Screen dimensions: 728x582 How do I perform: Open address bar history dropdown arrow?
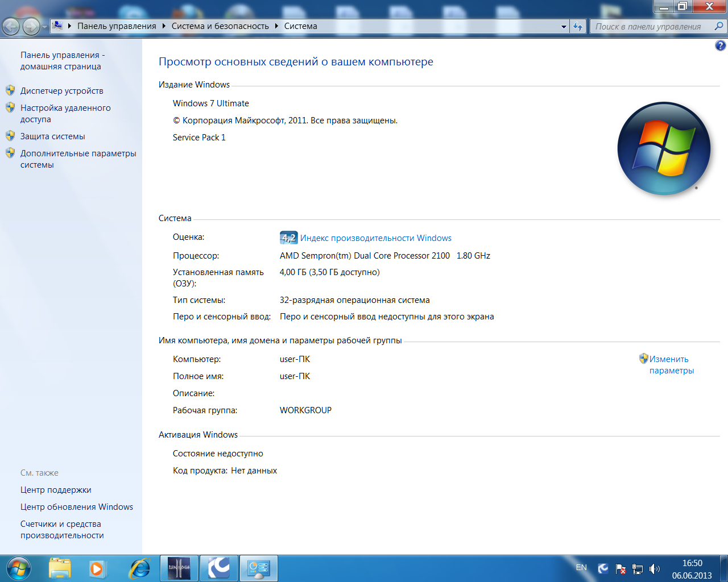pyautogui.click(x=564, y=27)
